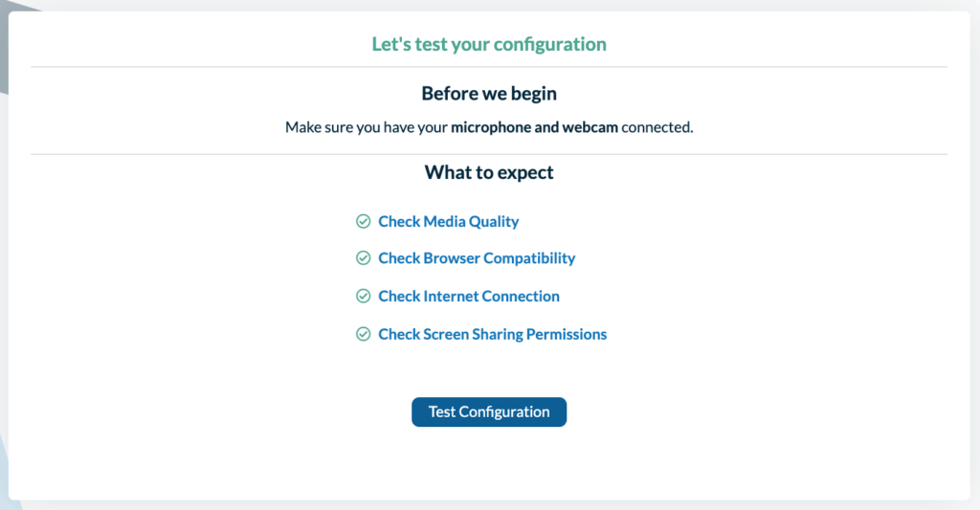Click the bold "microphone and webcam" text
Viewport: 980px width, 510px height.
click(x=534, y=127)
